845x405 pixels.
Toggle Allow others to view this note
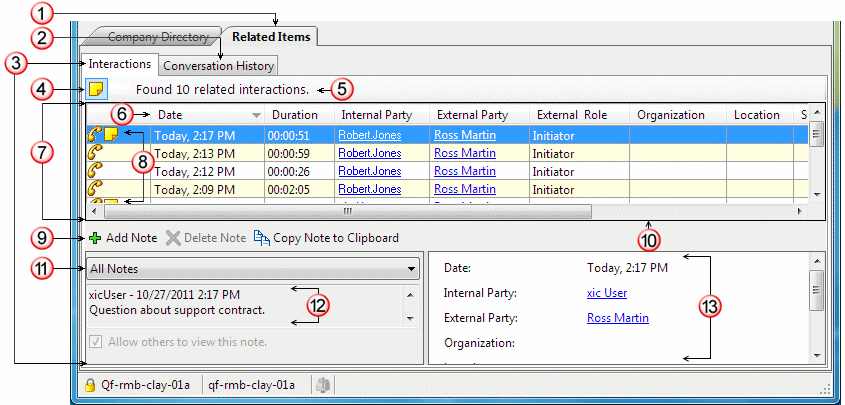point(96,342)
